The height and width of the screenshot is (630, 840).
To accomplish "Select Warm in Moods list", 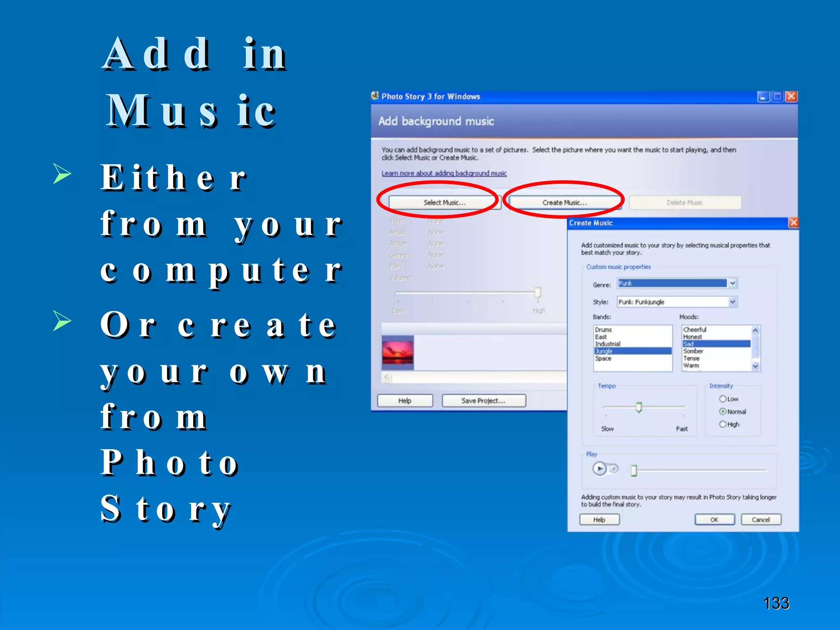I will coord(717,365).
